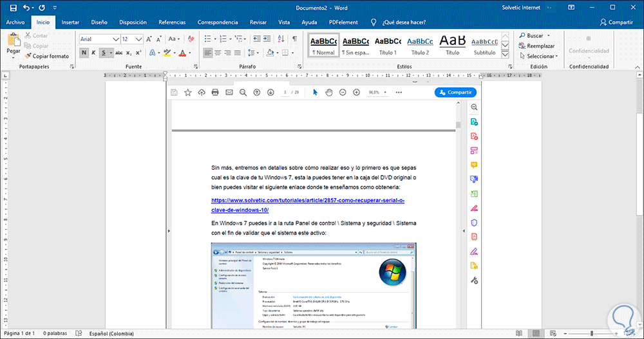Open the PDF zoom percentage dropdown

(x=384, y=93)
